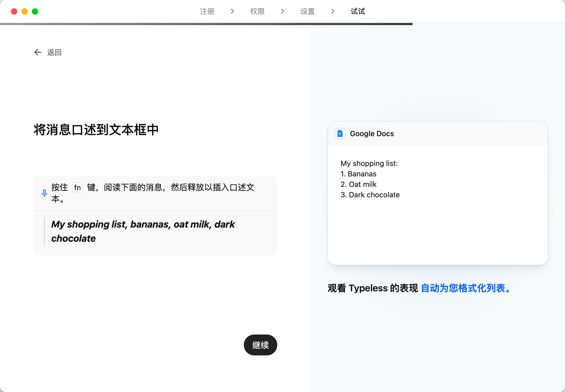Viewport: 565px width, 392px height.
Task: Click the chevron after 注册
Action: point(232,11)
